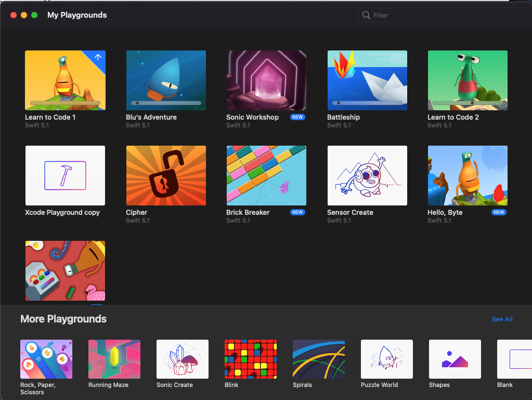Click the Filter search field
Image resolution: width=532 pixels, height=400 pixels.
442,15
